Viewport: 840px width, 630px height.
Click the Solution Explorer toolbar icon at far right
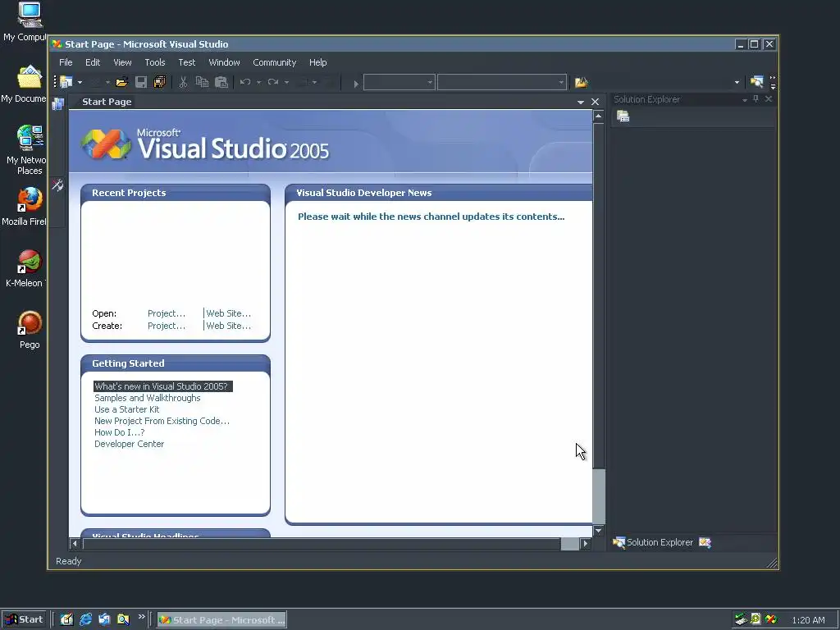pos(756,81)
